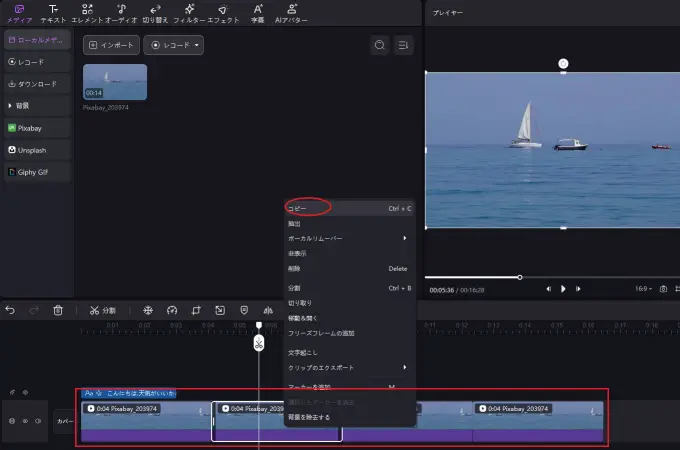Choose 分割 Ctrl+B in context menu

350,288
